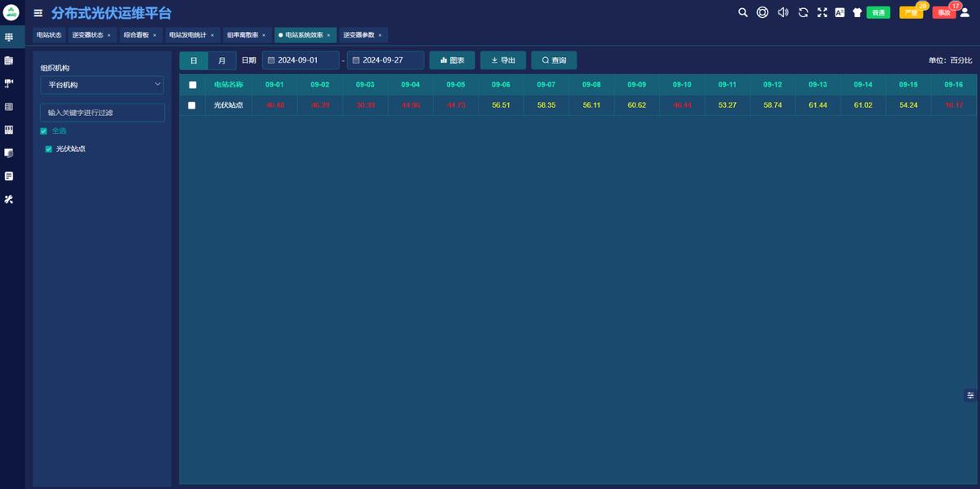Click the 09-16 column header
The height and width of the screenshot is (489, 980).
[x=954, y=85]
